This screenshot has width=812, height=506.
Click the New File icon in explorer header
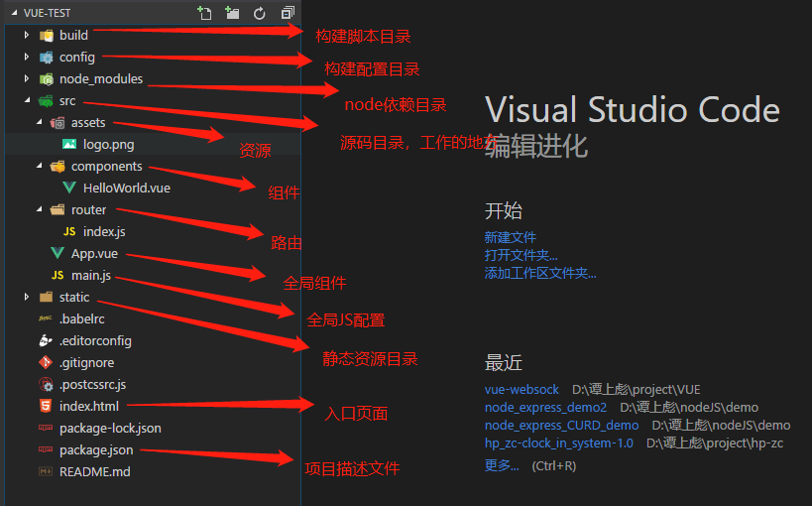point(204,13)
